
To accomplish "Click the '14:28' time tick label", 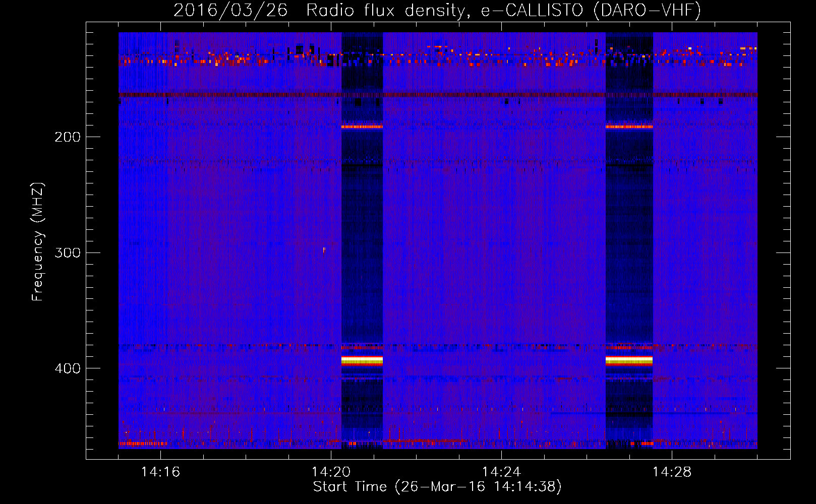I will (672, 472).
